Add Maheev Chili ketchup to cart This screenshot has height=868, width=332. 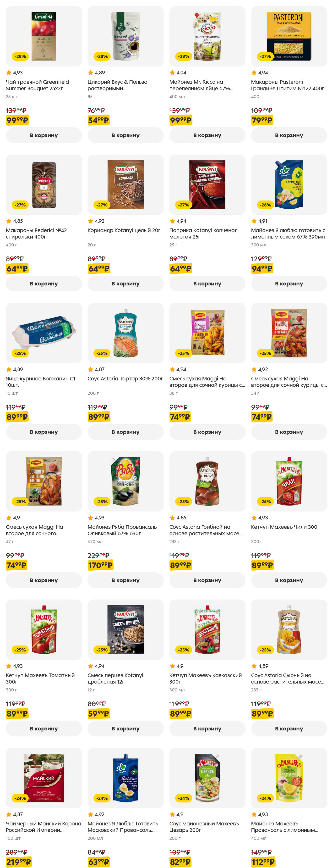[288, 580]
